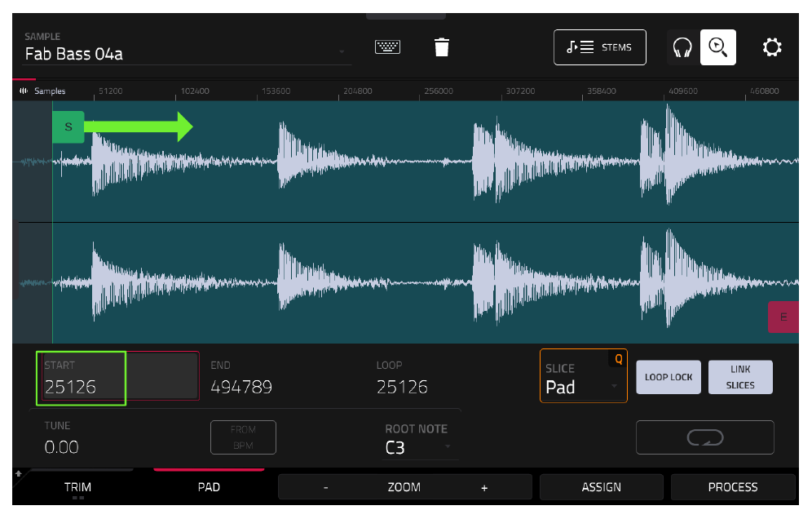Zoom in with the plus button
812x519 pixels.
[x=484, y=487]
